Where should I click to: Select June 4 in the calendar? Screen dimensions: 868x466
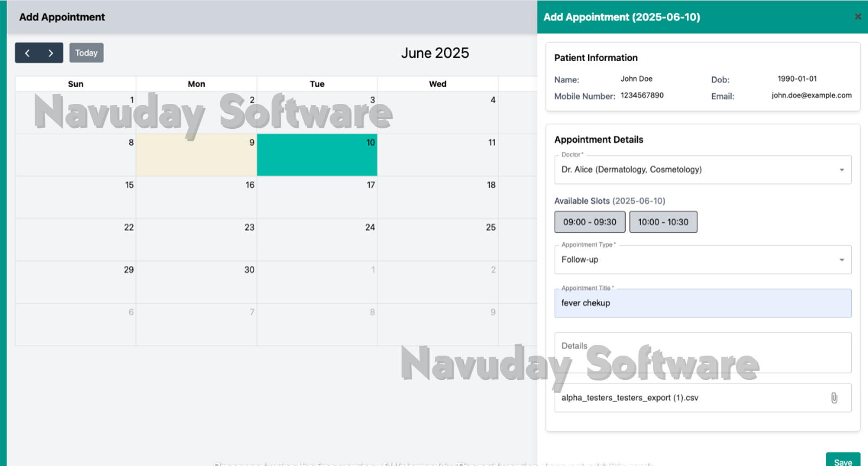tap(438, 113)
